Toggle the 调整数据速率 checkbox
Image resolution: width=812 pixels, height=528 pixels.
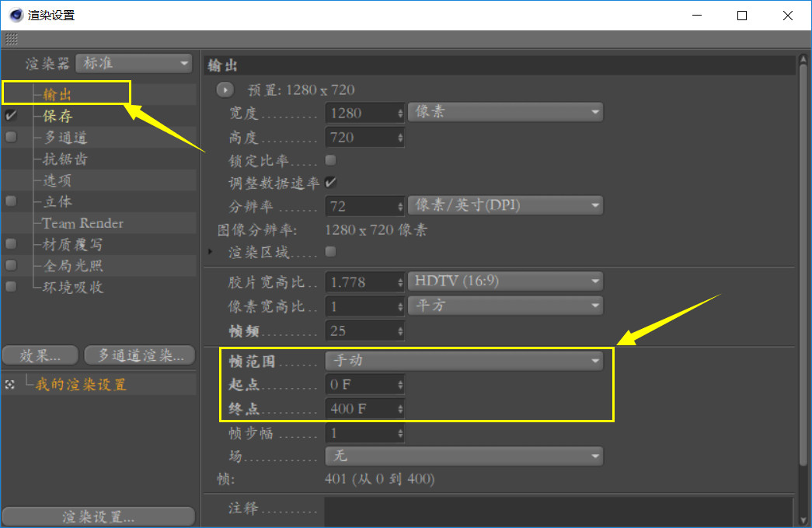click(330, 182)
